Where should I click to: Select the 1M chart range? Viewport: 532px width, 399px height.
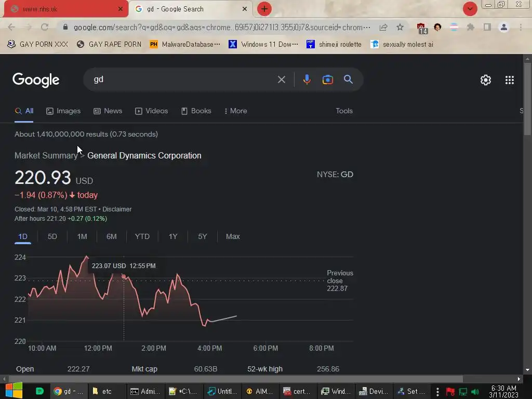(82, 236)
